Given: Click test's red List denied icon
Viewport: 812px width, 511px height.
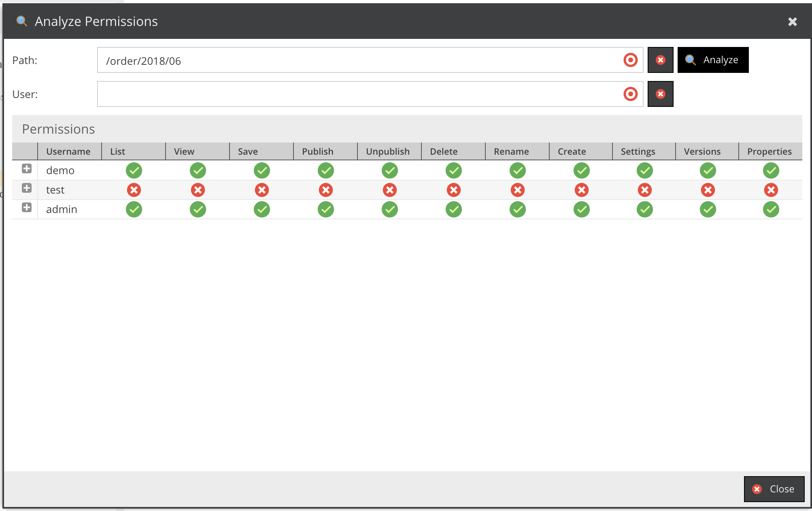Looking at the screenshot, I should [x=134, y=190].
